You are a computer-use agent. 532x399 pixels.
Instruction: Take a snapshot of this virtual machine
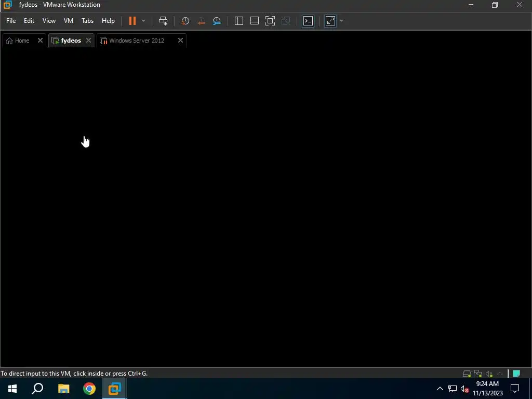coord(185,21)
